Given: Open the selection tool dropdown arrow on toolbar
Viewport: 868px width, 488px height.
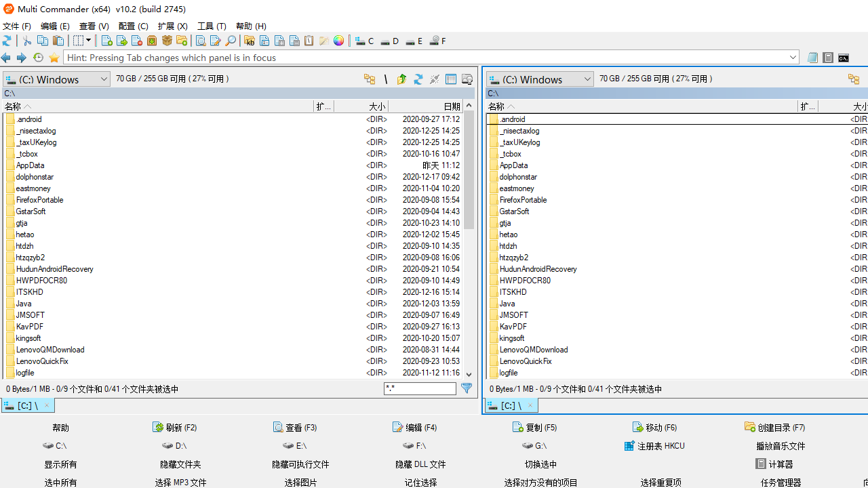Looking at the screenshot, I should point(89,41).
